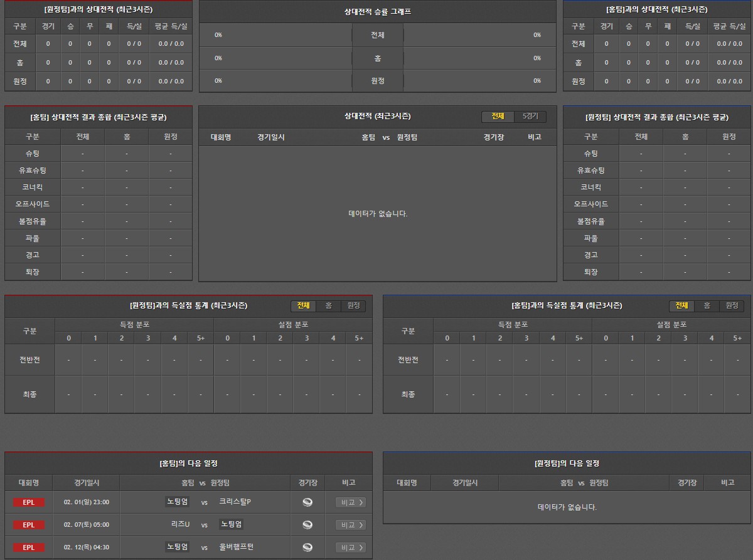This screenshot has height=560, width=753.
Task: Click EPL badge for 02. 07 match
Action: (x=29, y=525)
